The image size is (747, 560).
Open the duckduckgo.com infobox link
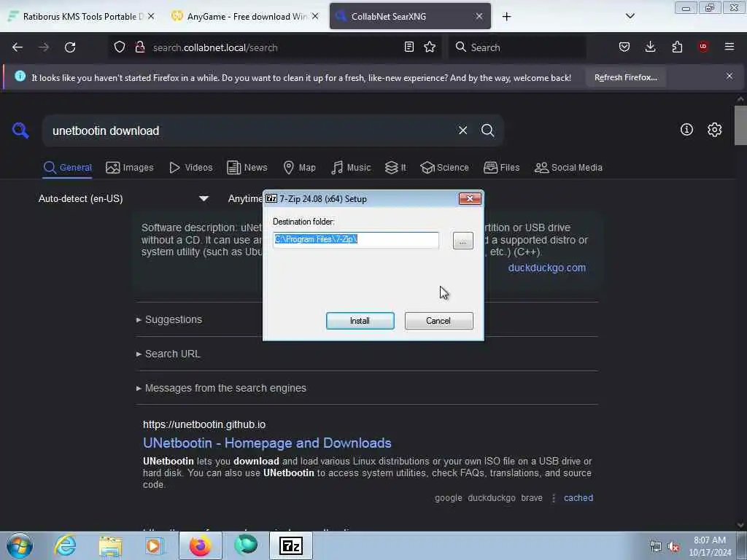click(x=547, y=268)
